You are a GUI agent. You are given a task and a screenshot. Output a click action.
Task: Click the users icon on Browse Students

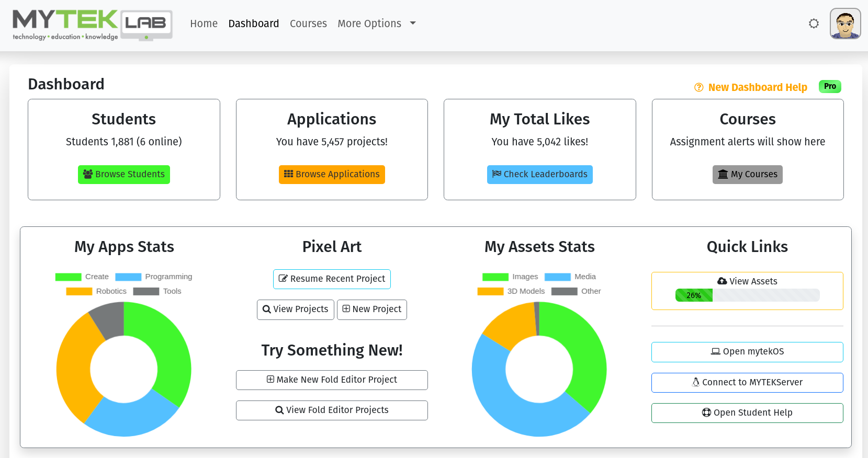click(88, 174)
